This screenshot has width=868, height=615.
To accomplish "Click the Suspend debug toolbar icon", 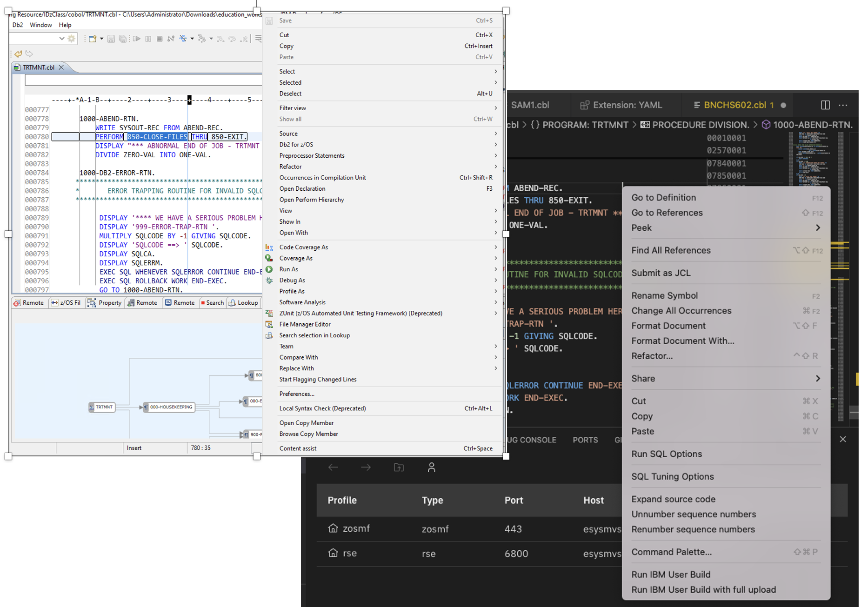I will pos(148,39).
